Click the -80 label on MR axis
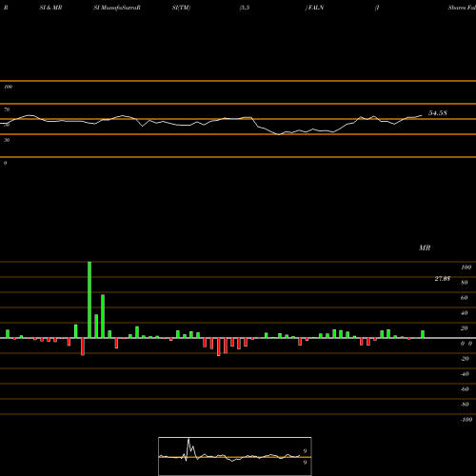The width and height of the screenshot is (476, 476). click(x=465, y=405)
